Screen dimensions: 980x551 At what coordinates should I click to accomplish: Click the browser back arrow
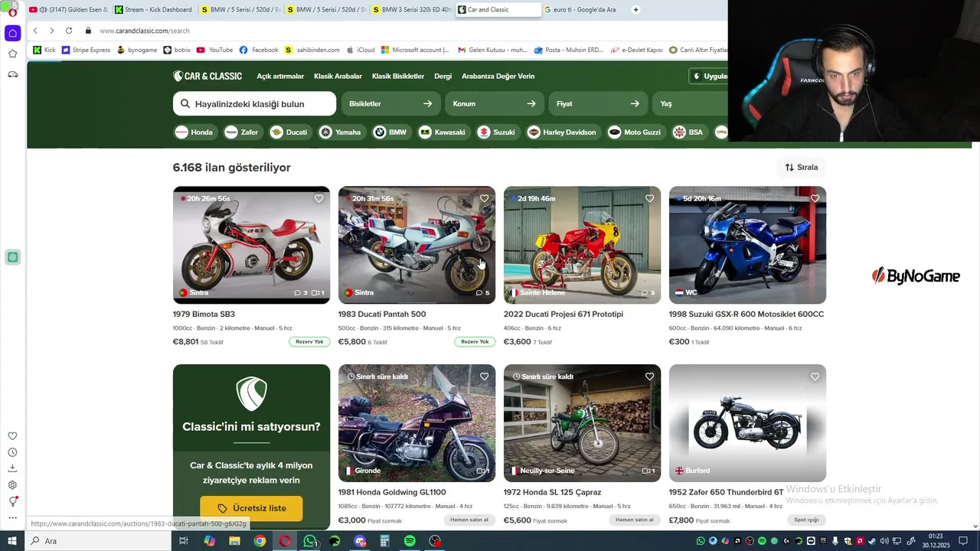35,31
